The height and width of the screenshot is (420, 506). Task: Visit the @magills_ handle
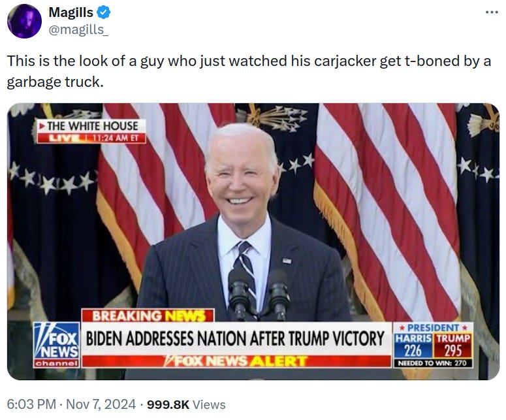[x=78, y=29]
